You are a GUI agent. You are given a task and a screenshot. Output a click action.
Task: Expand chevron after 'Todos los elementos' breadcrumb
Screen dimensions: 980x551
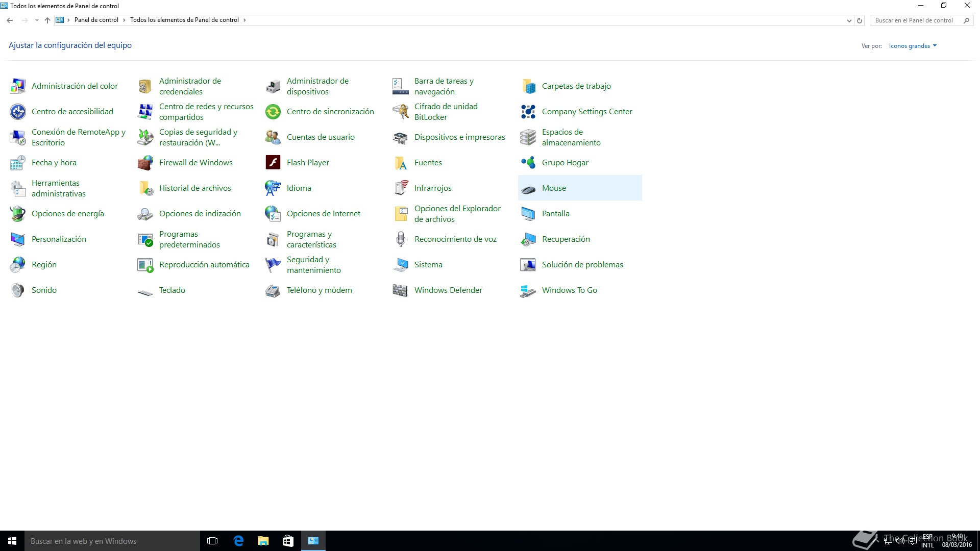tap(244, 20)
